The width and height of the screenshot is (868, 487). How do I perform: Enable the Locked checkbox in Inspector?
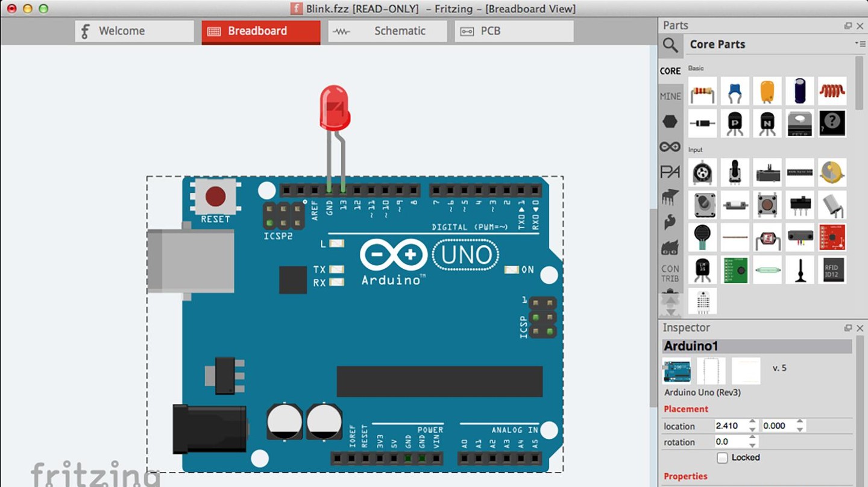(x=722, y=458)
